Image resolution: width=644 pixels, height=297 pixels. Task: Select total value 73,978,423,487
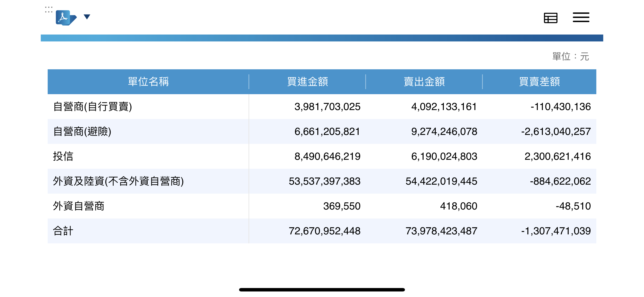click(441, 231)
